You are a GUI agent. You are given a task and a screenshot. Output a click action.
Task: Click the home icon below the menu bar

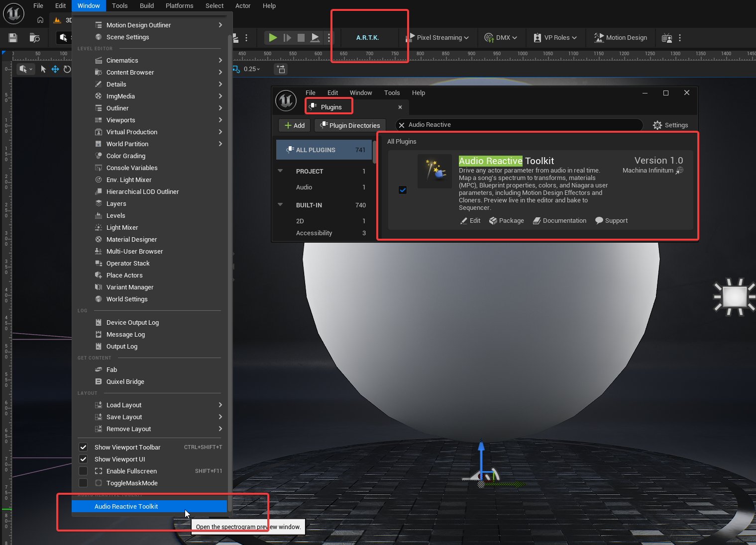tap(40, 20)
